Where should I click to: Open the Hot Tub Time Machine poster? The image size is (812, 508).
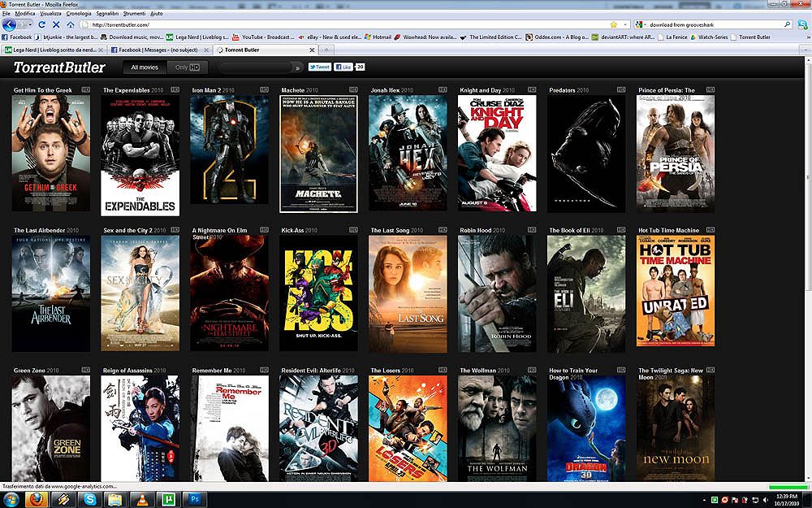(x=676, y=291)
